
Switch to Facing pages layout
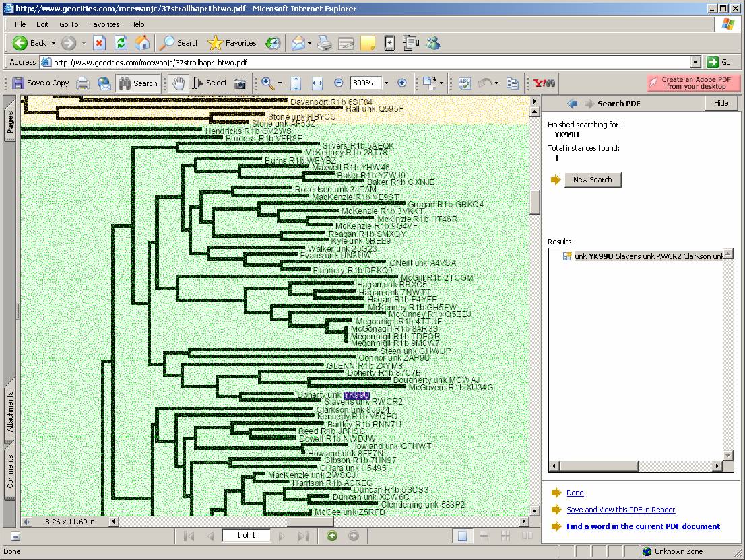tap(527, 536)
